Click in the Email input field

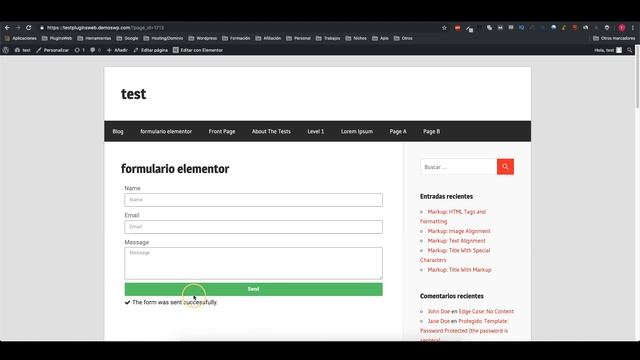click(253, 227)
